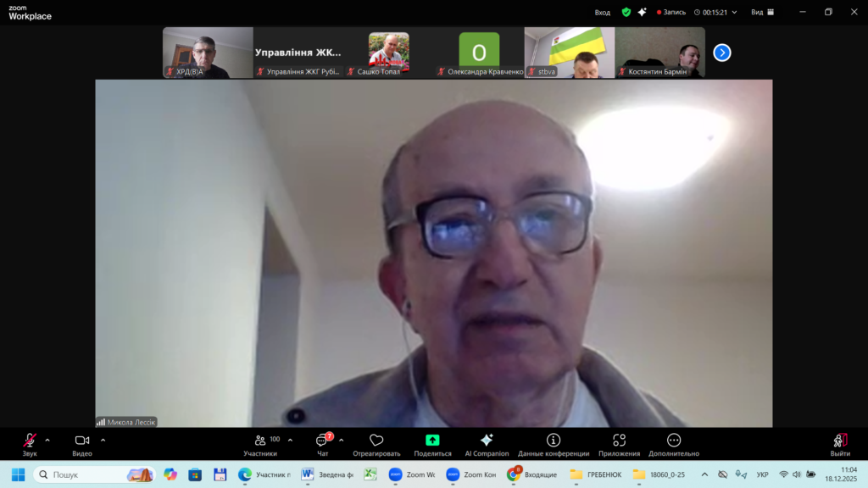Click the Вход sign-in link
The image size is (868, 488).
(602, 12)
